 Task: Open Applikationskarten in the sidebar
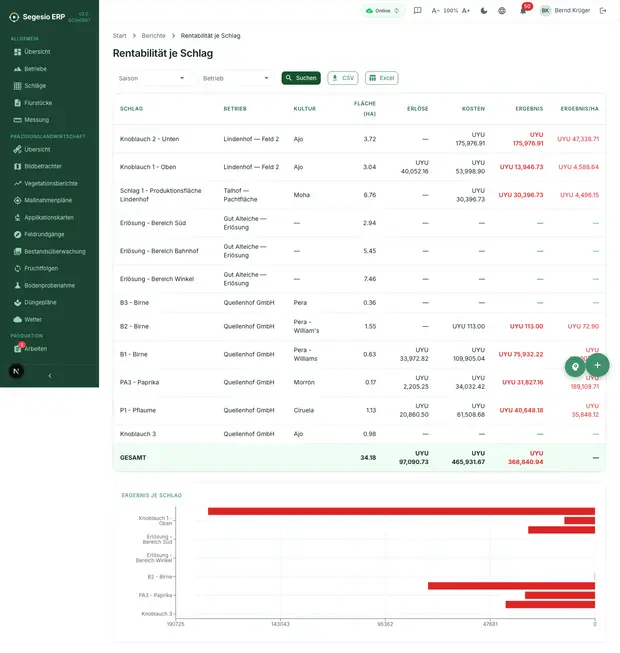tap(49, 217)
